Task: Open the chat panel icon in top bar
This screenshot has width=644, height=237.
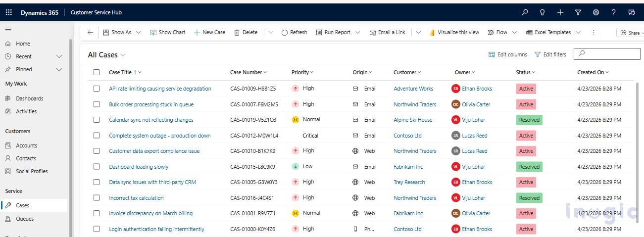Action: [x=632, y=12]
